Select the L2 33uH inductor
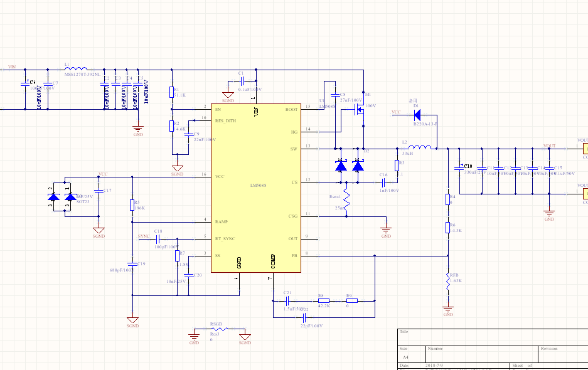This screenshot has width=588, height=370. [x=420, y=147]
